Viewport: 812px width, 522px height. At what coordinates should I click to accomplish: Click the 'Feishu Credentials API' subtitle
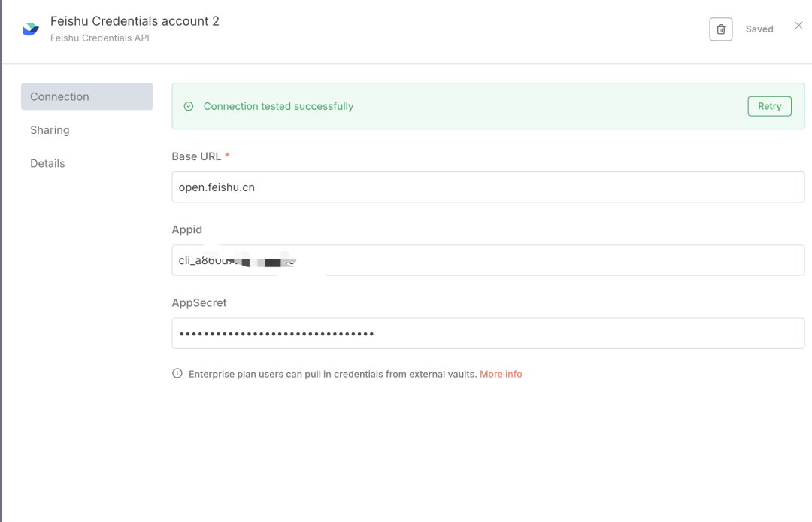point(99,38)
